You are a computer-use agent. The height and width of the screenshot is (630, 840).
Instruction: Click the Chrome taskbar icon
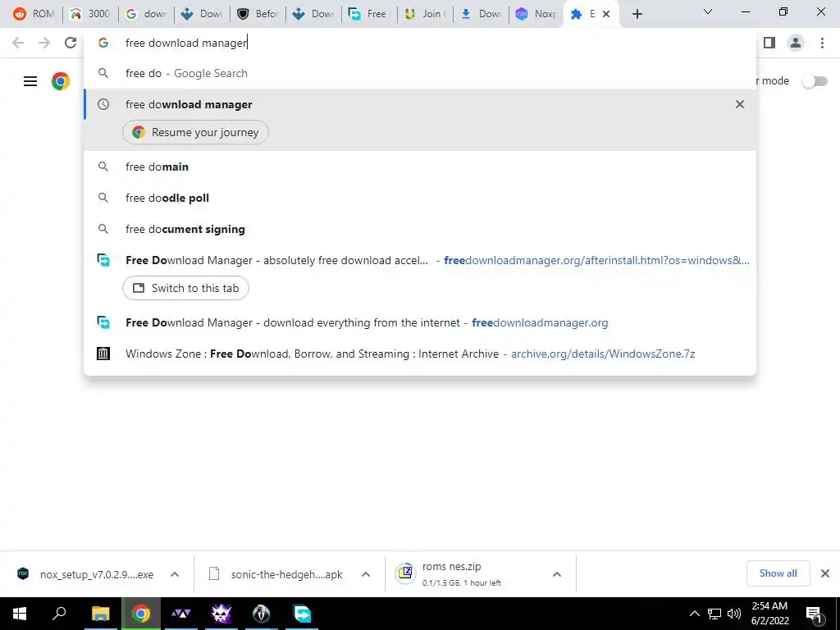point(141,614)
